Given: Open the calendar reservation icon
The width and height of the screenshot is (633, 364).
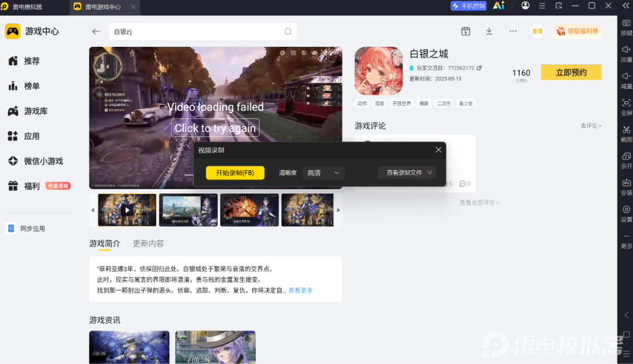Looking at the screenshot, I should point(465,31).
